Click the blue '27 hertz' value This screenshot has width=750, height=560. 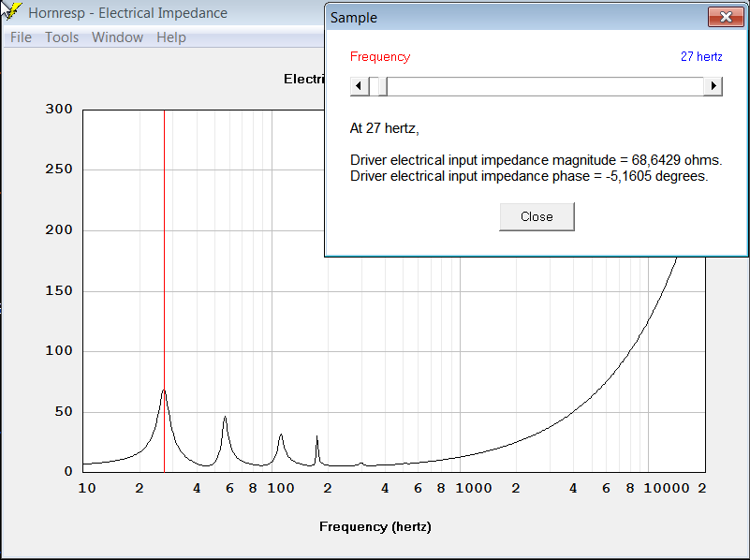[x=701, y=56]
